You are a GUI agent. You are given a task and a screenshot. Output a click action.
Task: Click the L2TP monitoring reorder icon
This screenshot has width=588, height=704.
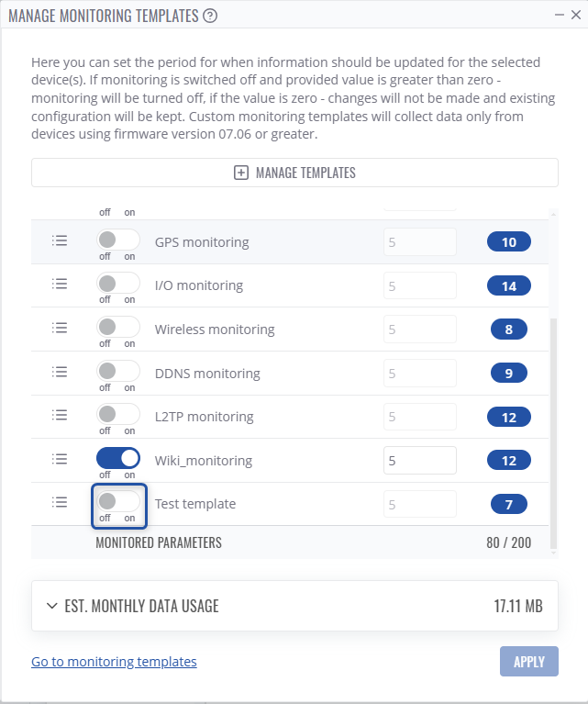pyautogui.click(x=60, y=415)
